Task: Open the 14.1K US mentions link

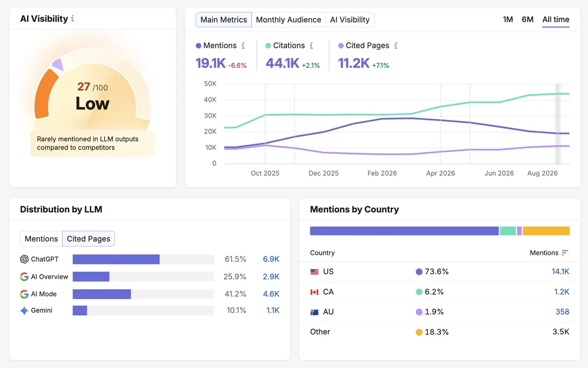Action: tap(561, 272)
